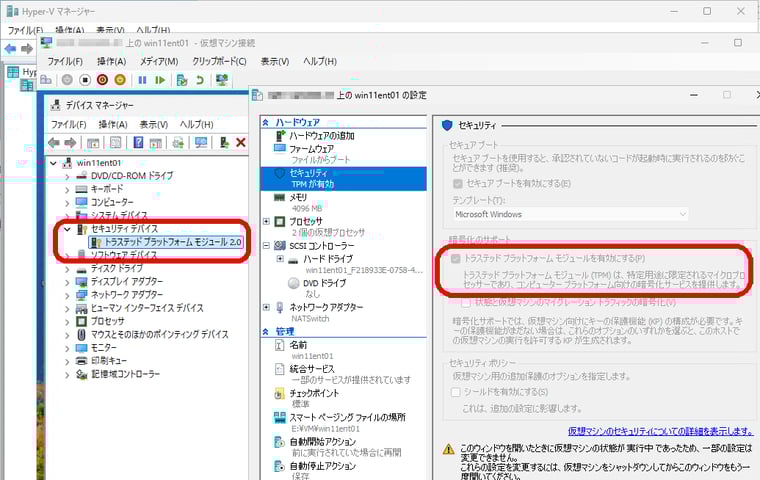Open ヘルプ(H) menu in VM connection window
This screenshot has width=760, height=480.
pos(320,62)
